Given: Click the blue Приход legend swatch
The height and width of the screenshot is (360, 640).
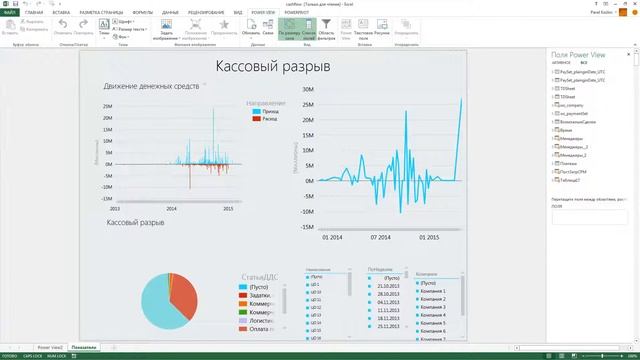Looking at the screenshot, I should pyautogui.click(x=256, y=111).
